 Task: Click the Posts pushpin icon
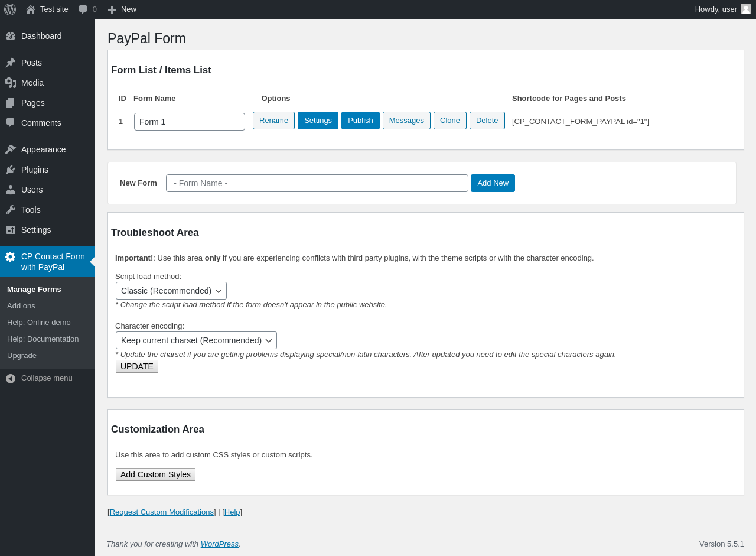11,63
